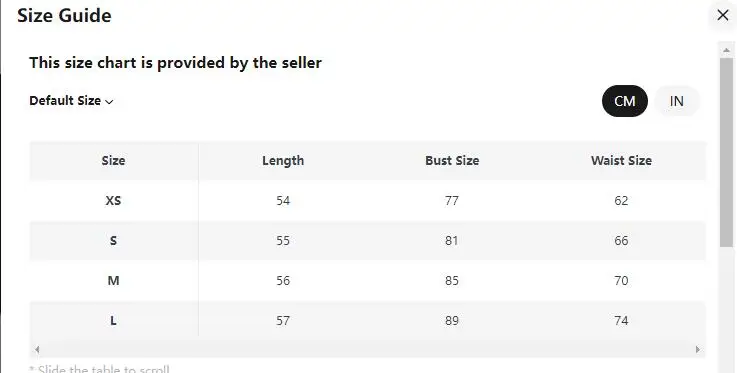Click the table's right scroll arrow
This screenshot has width=737, height=373.
tap(698, 349)
